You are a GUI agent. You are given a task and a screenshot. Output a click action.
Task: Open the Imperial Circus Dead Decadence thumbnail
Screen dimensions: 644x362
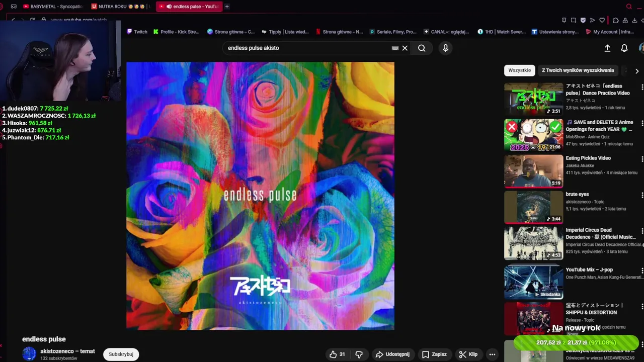533,243
